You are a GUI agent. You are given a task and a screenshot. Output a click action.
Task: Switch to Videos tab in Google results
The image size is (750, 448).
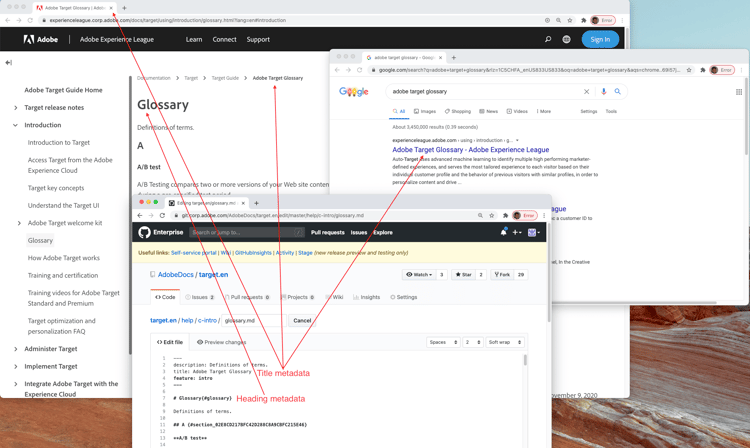tap(517, 111)
